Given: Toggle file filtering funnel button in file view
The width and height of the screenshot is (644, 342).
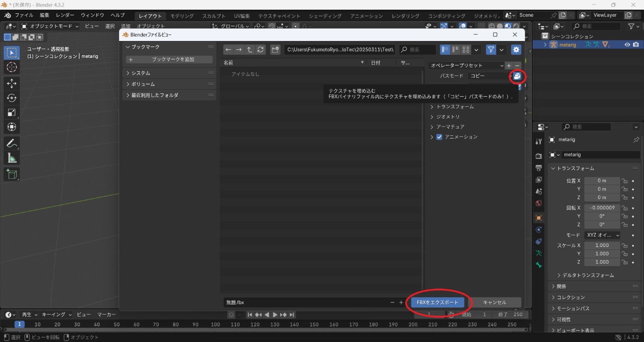Looking at the screenshot, I should click(x=491, y=50).
